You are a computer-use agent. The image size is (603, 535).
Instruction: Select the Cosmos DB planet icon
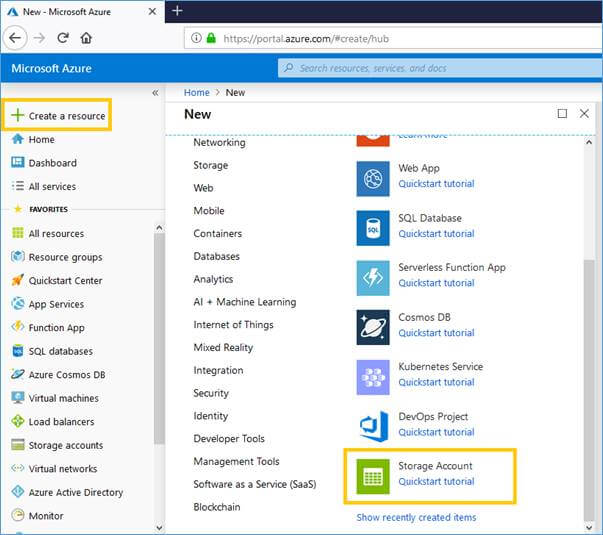click(x=373, y=327)
